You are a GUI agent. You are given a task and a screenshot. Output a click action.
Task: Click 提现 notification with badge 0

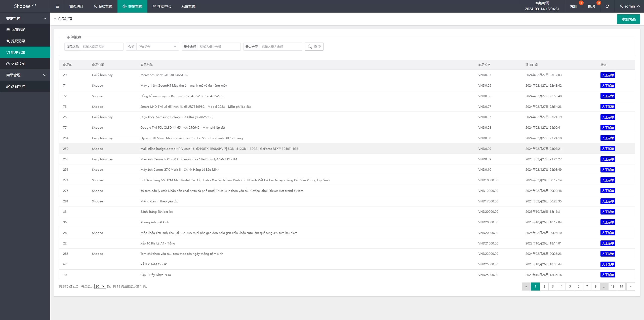coord(591,6)
